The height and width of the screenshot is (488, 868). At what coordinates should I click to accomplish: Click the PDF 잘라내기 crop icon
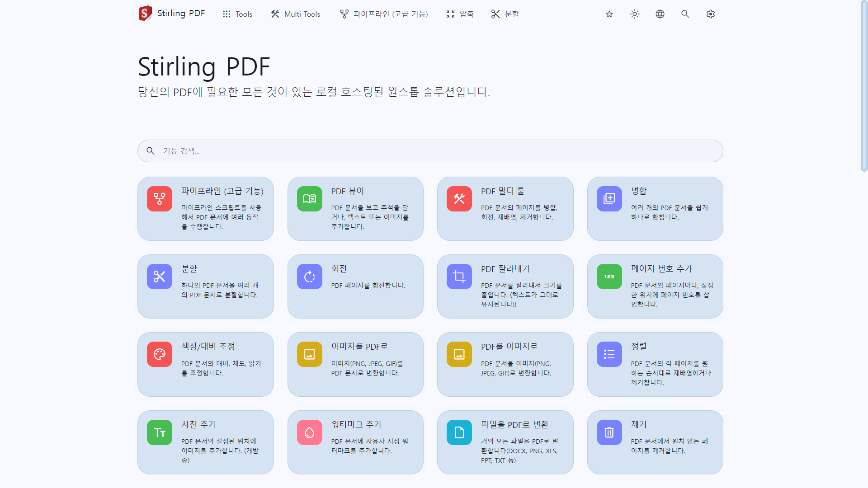[x=459, y=277]
